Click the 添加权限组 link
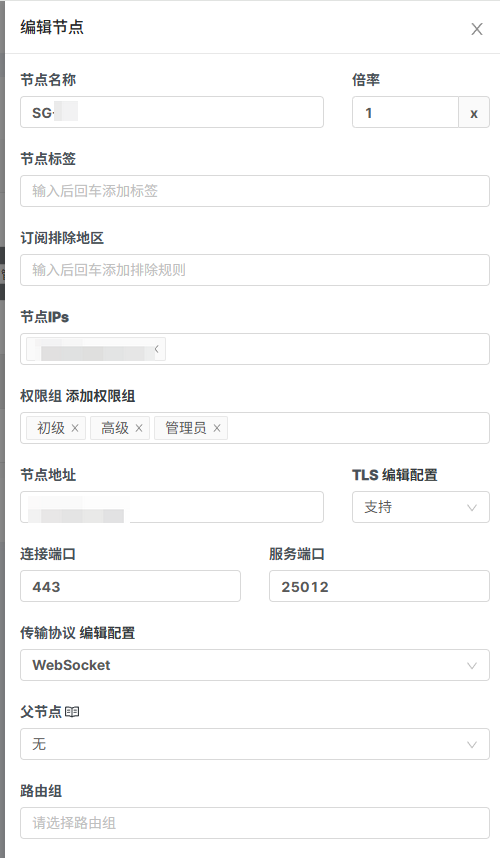500x858 pixels. (x=100, y=396)
